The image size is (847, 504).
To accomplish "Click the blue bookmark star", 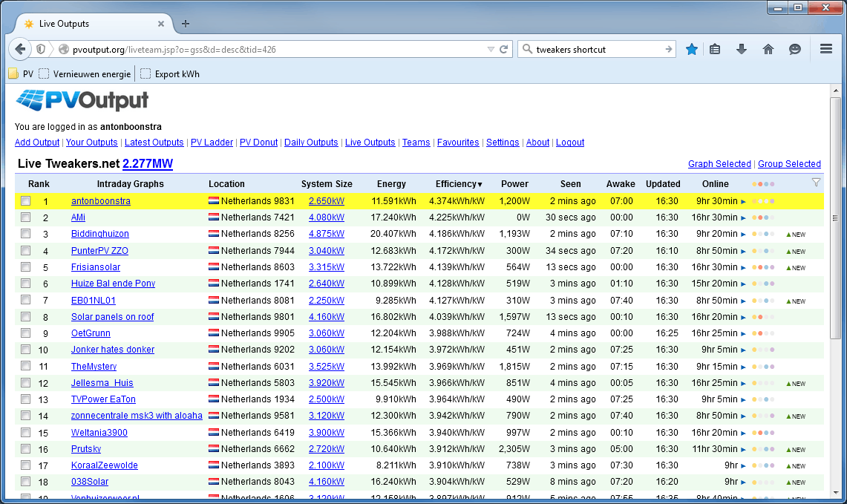I will [692, 49].
